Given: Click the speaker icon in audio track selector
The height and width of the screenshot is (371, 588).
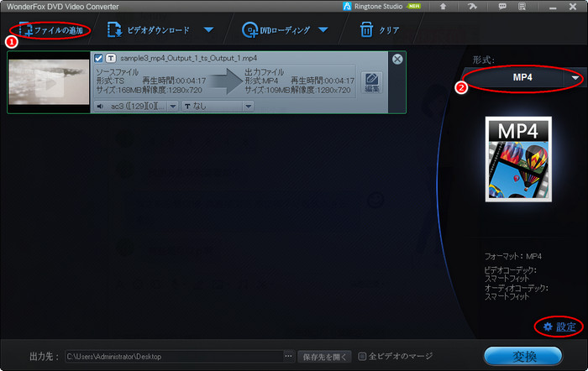Looking at the screenshot, I should pyautogui.click(x=100, y=107).
